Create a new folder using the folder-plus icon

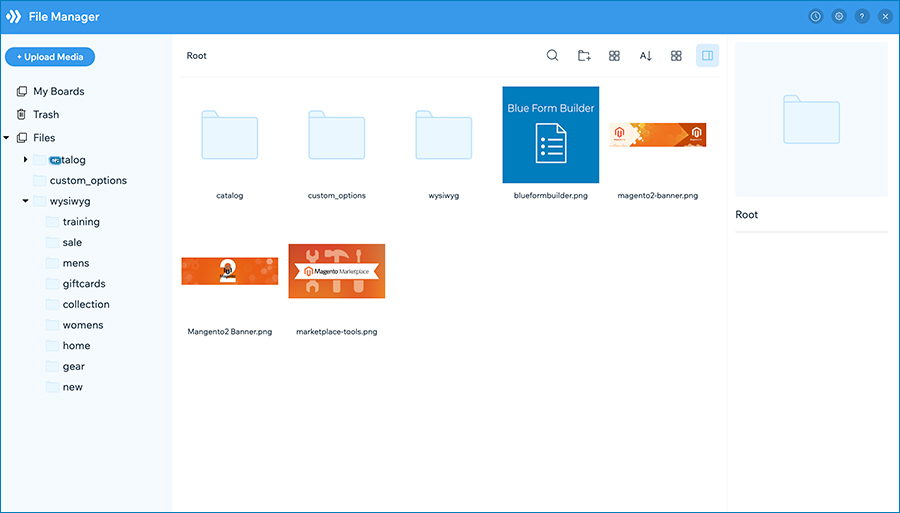pyautogui.click(x=584, y=56)
